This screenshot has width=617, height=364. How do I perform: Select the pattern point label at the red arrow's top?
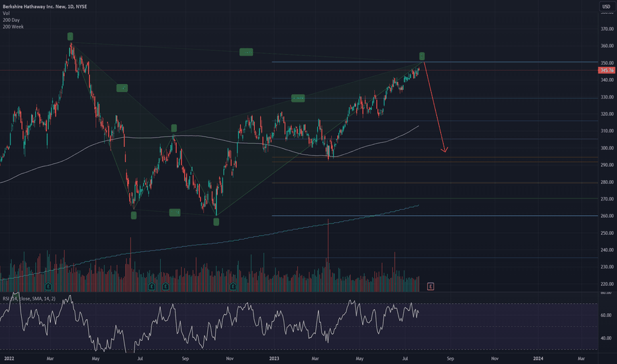pyautogui.click(x=422, y=56)
